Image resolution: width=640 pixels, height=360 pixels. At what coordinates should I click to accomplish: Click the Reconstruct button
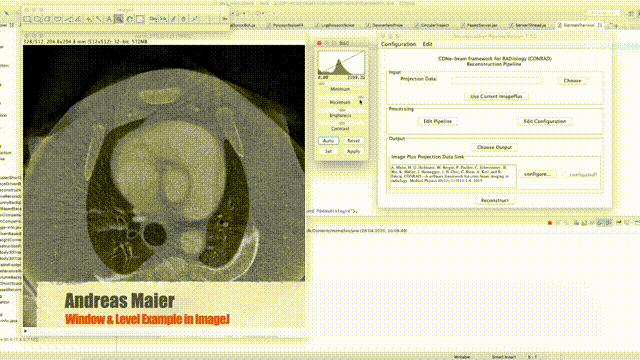(x=495, y=200)
